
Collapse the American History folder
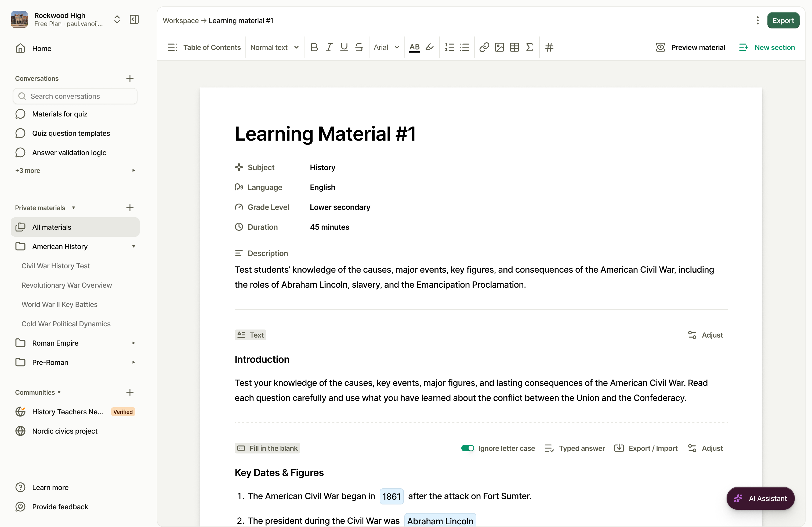(x=133, y=246)
